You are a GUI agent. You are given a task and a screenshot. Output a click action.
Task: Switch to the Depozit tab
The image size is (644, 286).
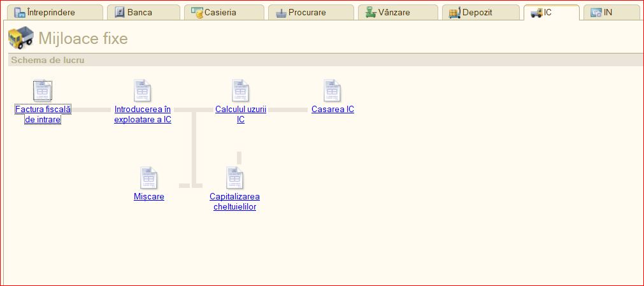(477, 12)
